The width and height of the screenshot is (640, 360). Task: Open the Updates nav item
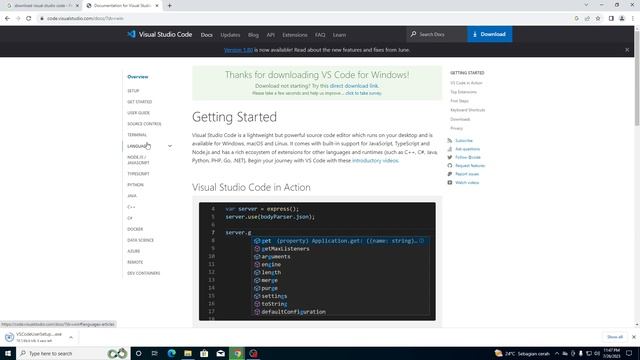pos(230,35)
